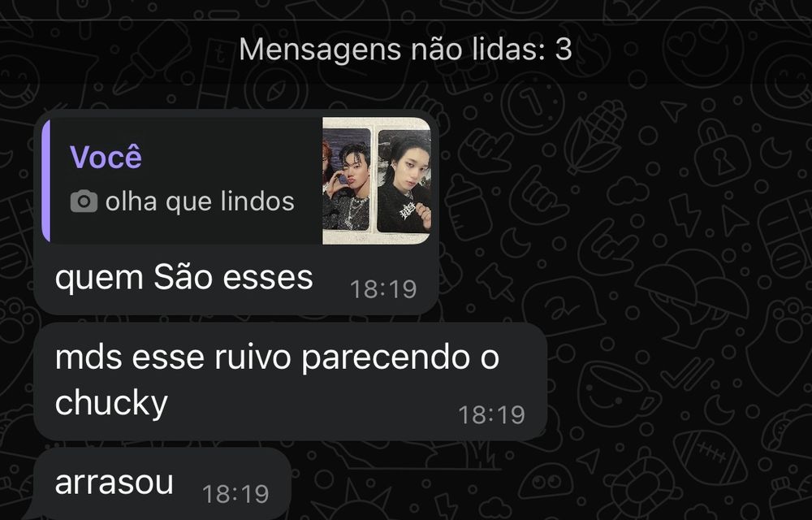
Task: Tap the right photocard in quoted thumbnail
Action: coord(404,181)
